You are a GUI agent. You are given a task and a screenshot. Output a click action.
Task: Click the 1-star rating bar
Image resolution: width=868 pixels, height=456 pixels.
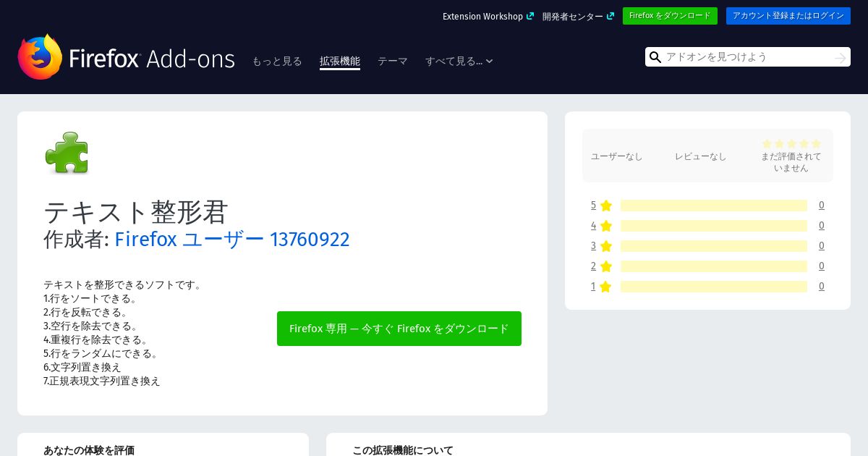tap(714, 287)
